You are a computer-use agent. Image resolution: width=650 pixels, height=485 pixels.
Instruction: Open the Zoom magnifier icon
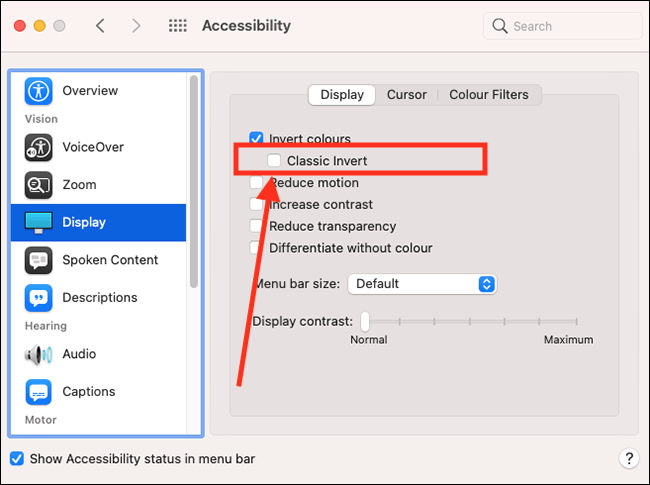pos(38,185)
